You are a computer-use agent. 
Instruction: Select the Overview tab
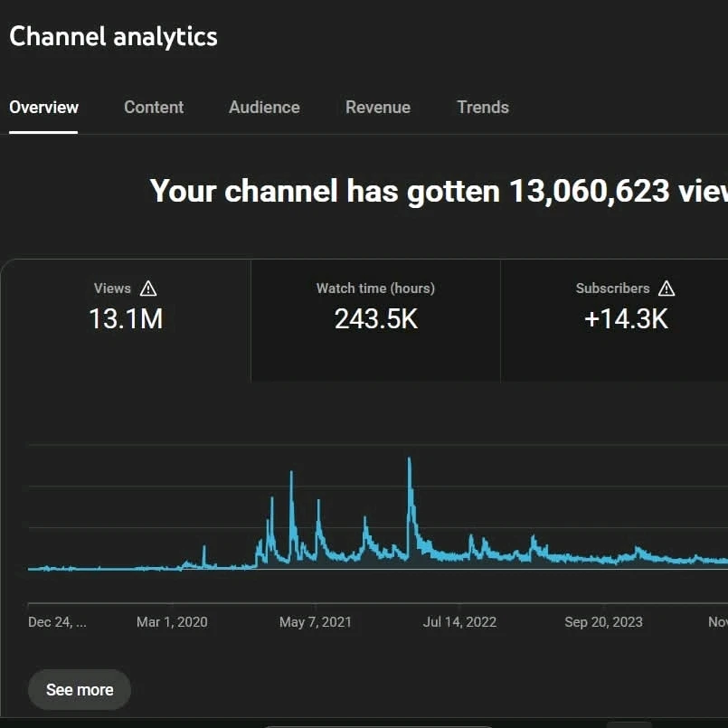pyautogui.click(x=43, y=107)
